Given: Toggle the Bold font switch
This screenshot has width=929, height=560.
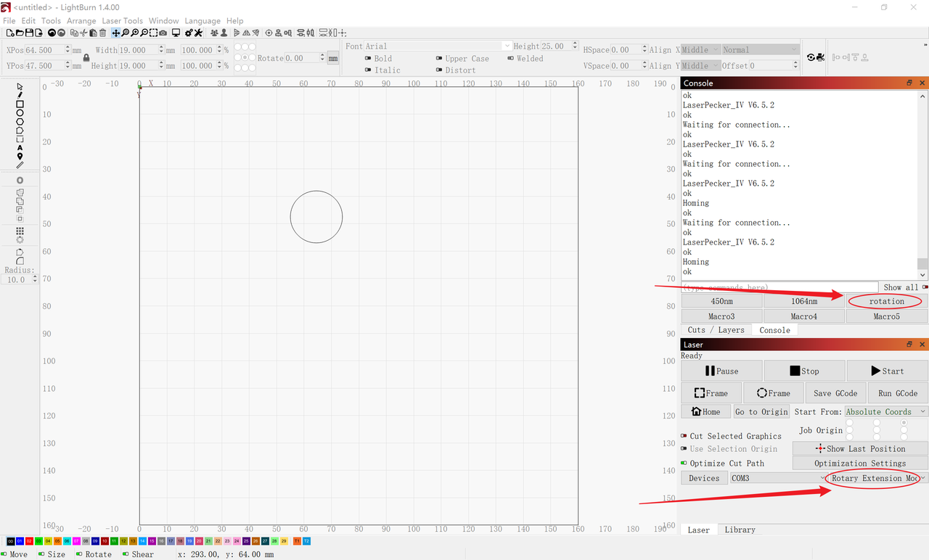Looking at the screenshot, I should [x=367, y=59].
